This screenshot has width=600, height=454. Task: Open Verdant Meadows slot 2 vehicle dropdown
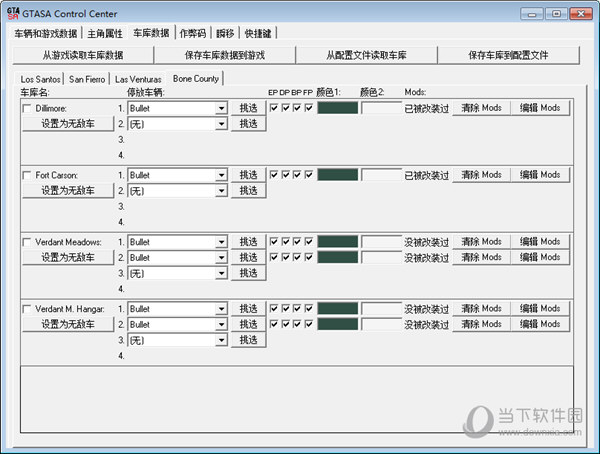[221, 258]
